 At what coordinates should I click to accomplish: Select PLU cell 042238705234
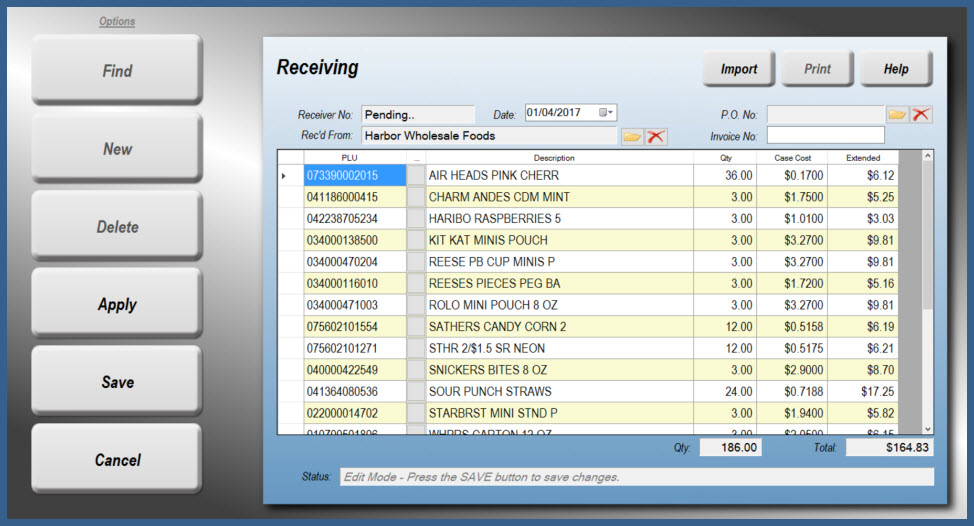tap(355, 219)
